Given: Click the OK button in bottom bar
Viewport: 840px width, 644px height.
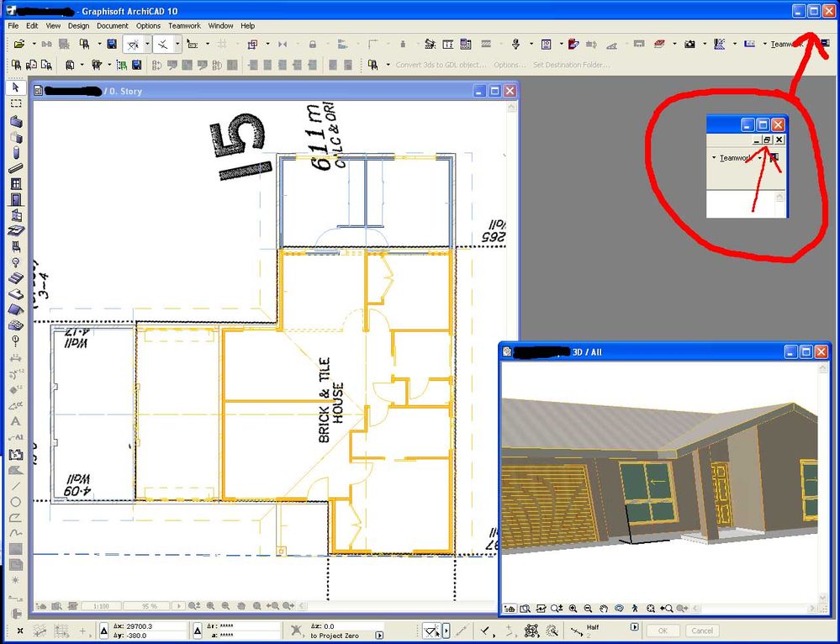Looking at the screenshot, I should (663, 631).
